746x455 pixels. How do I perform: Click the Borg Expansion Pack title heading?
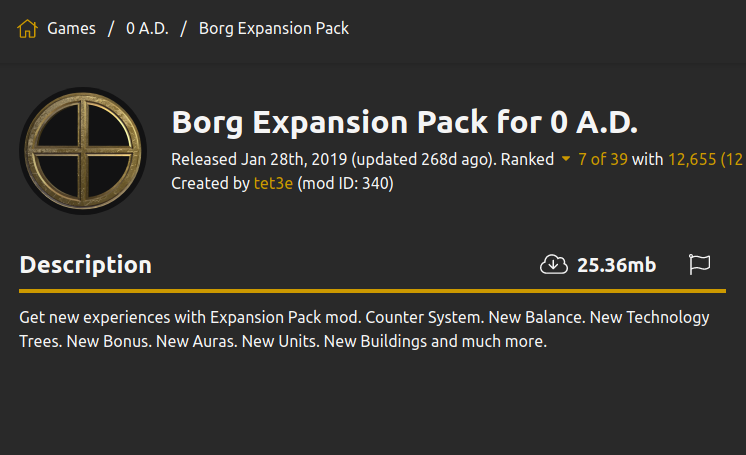point(404,122)
